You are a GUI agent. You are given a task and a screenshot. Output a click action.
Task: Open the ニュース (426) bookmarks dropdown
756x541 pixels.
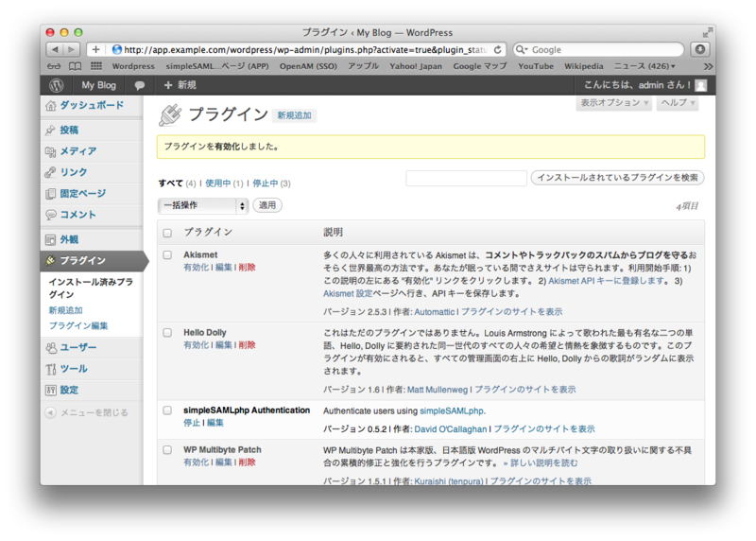coord(644,66)
